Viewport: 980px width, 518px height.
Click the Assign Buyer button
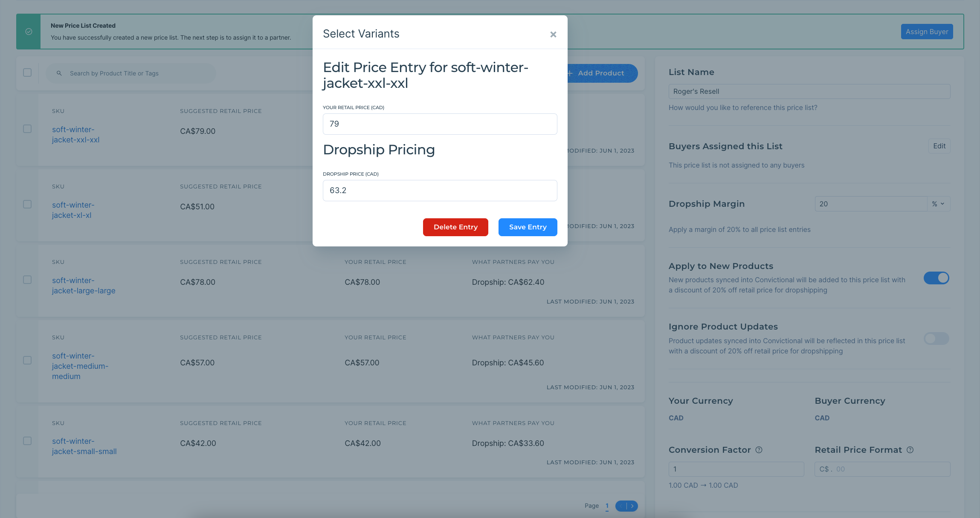(927, 32)
